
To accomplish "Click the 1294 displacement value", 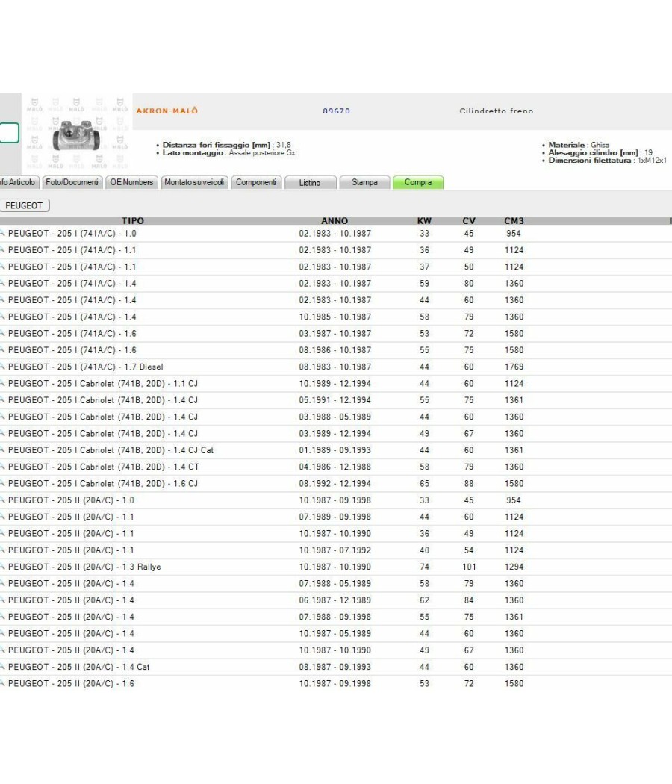I will click(x=514, y=567).
